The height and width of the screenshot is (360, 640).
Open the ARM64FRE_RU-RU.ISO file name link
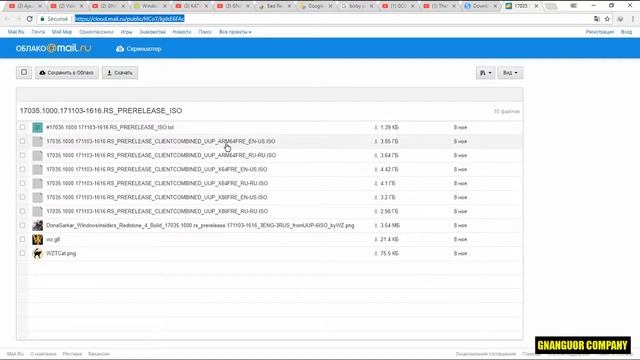point(161,156)
